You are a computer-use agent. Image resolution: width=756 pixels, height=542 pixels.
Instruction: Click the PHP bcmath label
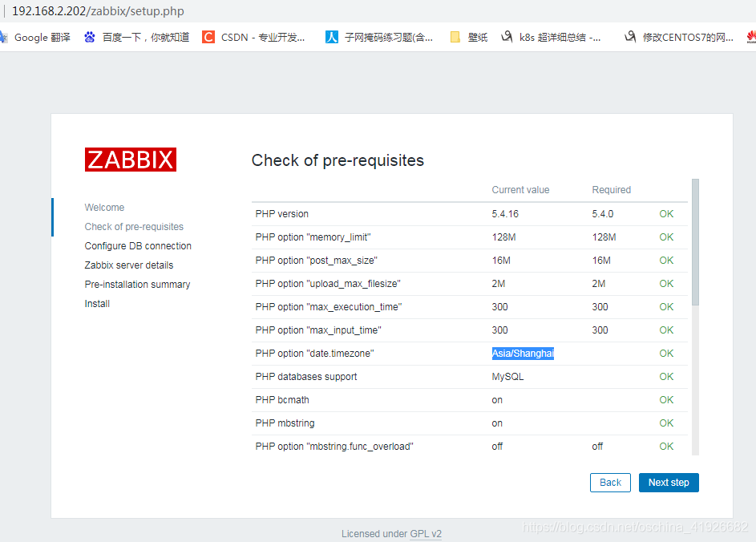click(282, 400)
